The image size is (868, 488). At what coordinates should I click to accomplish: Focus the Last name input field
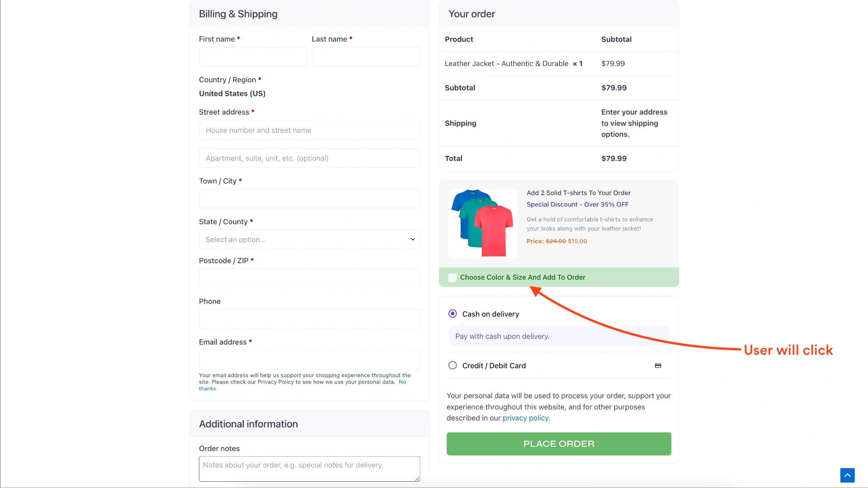[x=365, y=56]
